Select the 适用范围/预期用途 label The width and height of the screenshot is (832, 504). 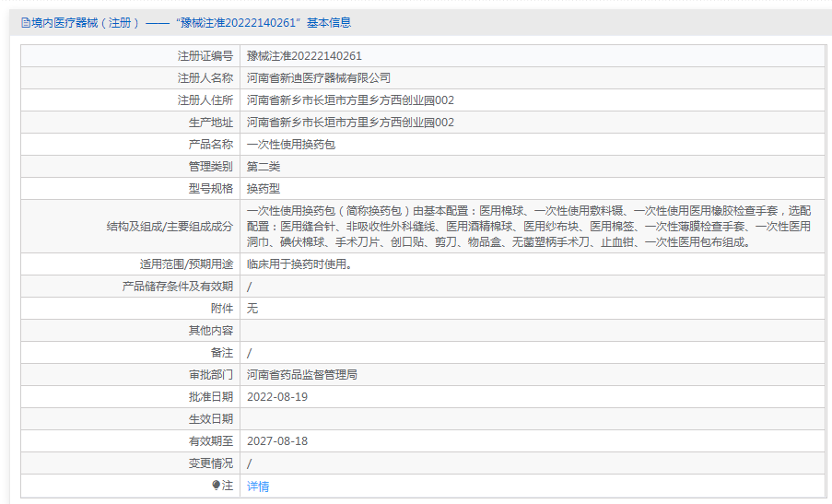[186, 264]
